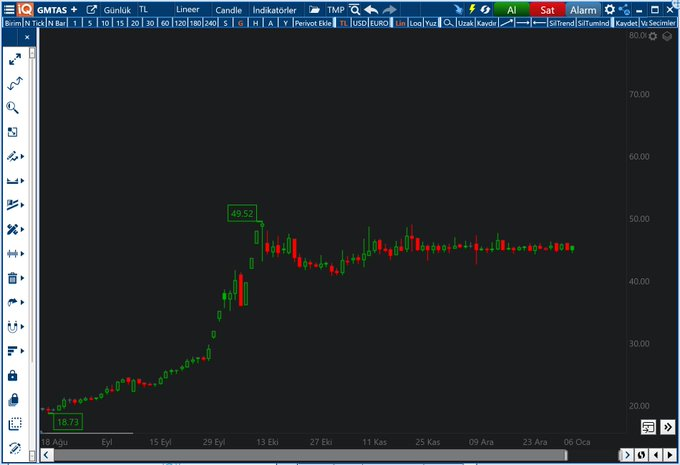Select the magnifier tool in left sidebar

[x=13, y=108]
